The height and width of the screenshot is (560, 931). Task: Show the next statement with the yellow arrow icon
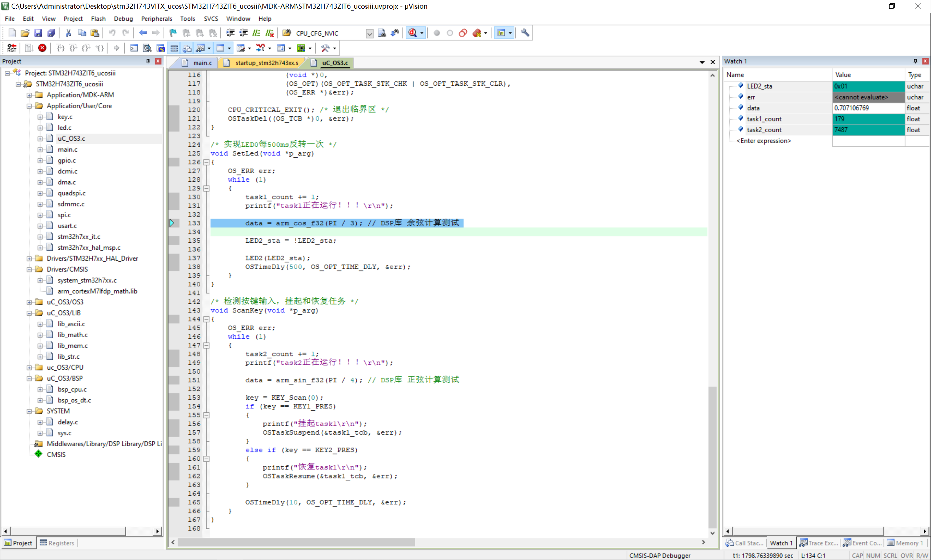point(117,48)
